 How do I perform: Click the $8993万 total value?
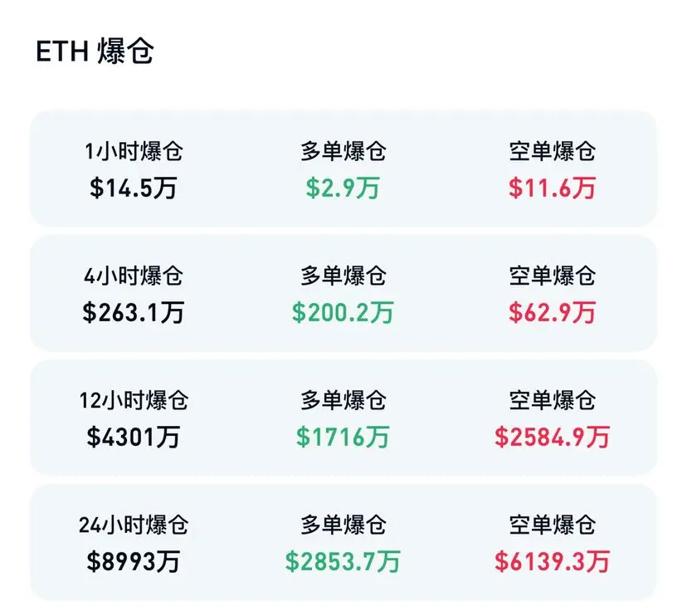134,562
